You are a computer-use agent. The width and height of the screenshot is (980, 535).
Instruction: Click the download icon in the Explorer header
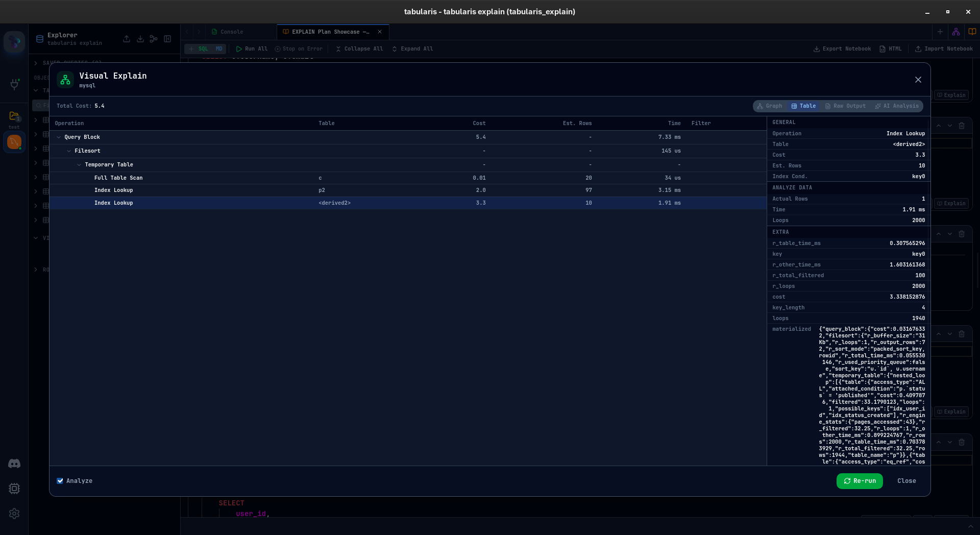pos(140,39)
